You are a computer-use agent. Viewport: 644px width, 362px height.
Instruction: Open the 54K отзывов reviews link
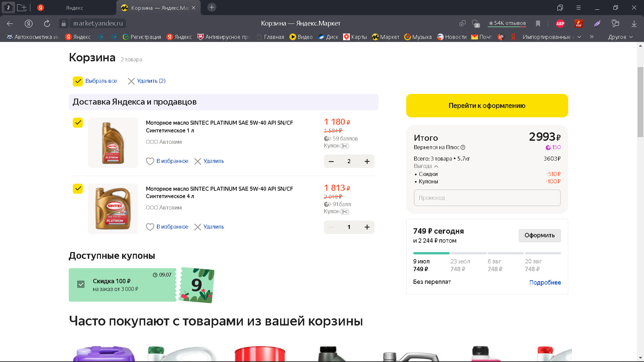507,23
